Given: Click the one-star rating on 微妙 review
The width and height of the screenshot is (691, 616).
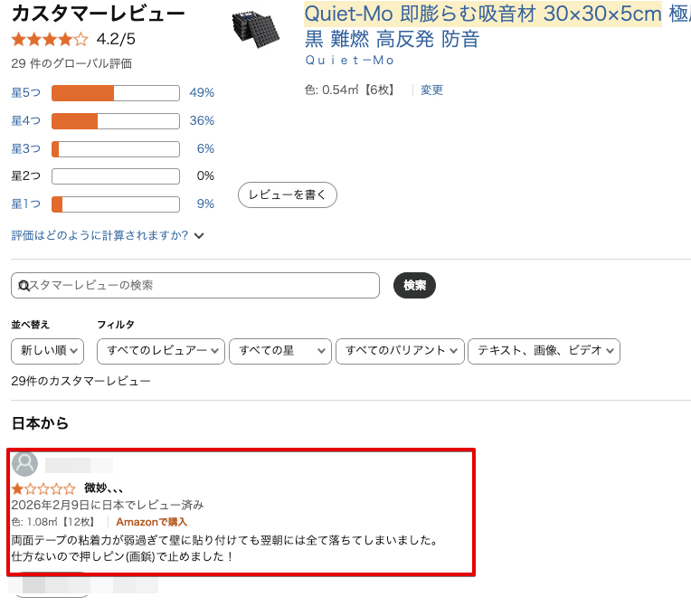Looking at the screenshot, I should coord(43,488).
